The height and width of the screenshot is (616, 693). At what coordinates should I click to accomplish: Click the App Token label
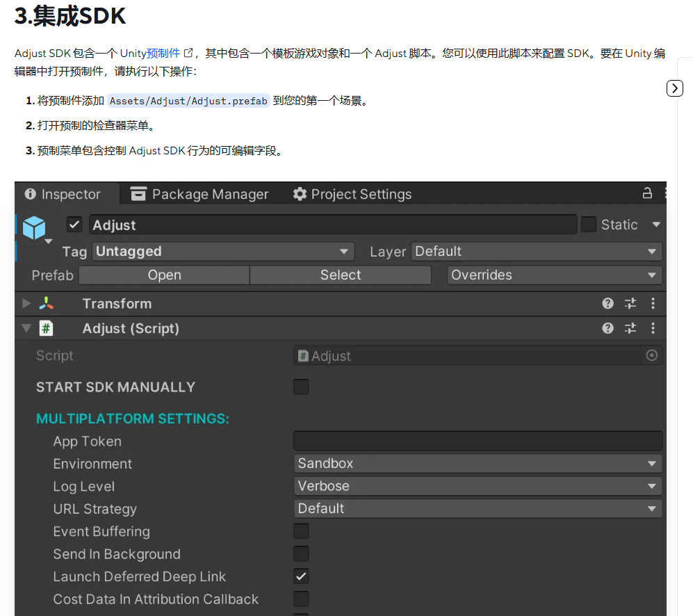tap(87, 441)
